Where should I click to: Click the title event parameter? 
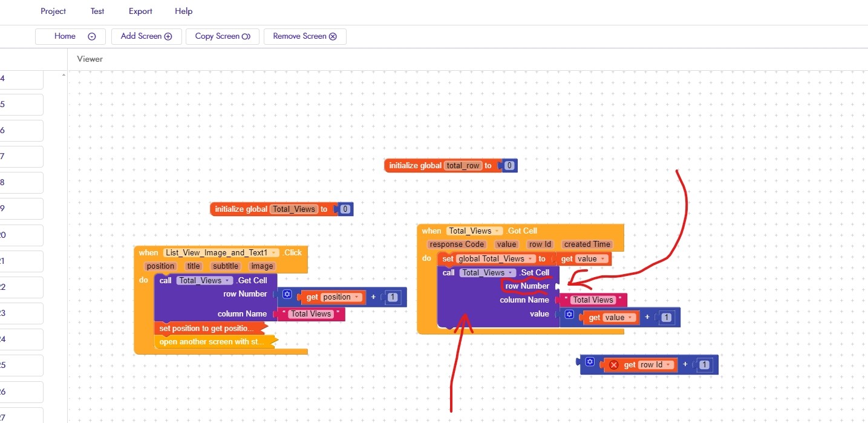tap(194, 266)
